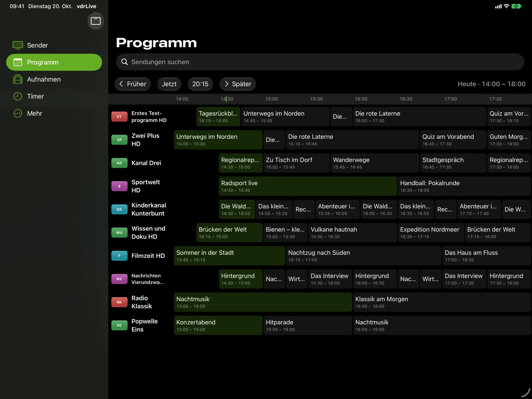Open Hitparade 15:00 – 16:00 entry
Image resolution: width=532 pixels, height=399 pixels.
[308, 326]
